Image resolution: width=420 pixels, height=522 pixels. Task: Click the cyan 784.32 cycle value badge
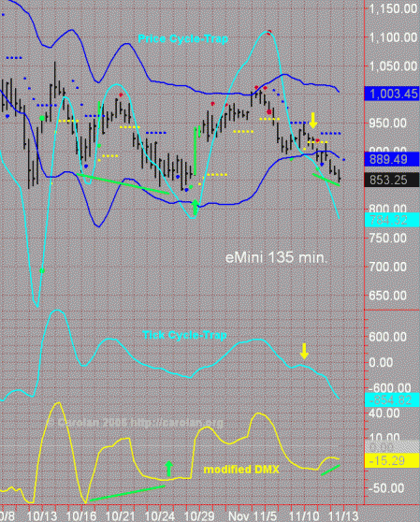point(392,220)
